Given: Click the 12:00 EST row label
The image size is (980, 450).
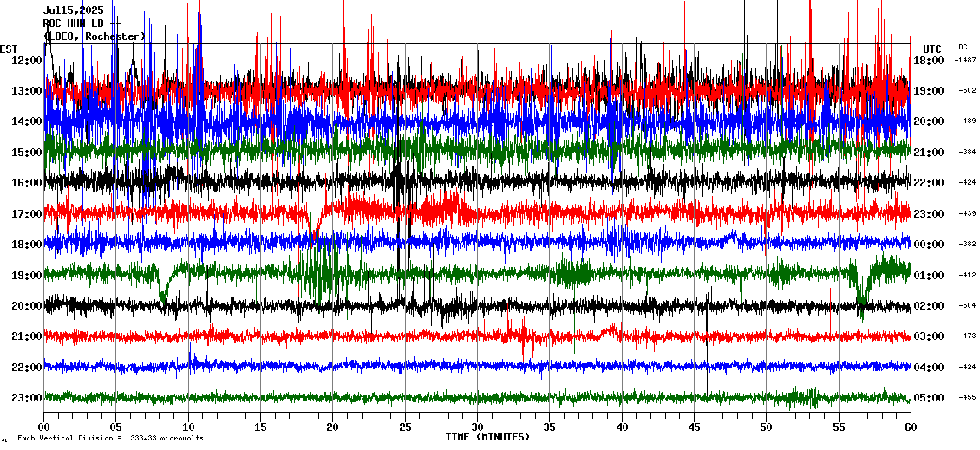Looking at the screenshot, I should [x=26, y=61].
